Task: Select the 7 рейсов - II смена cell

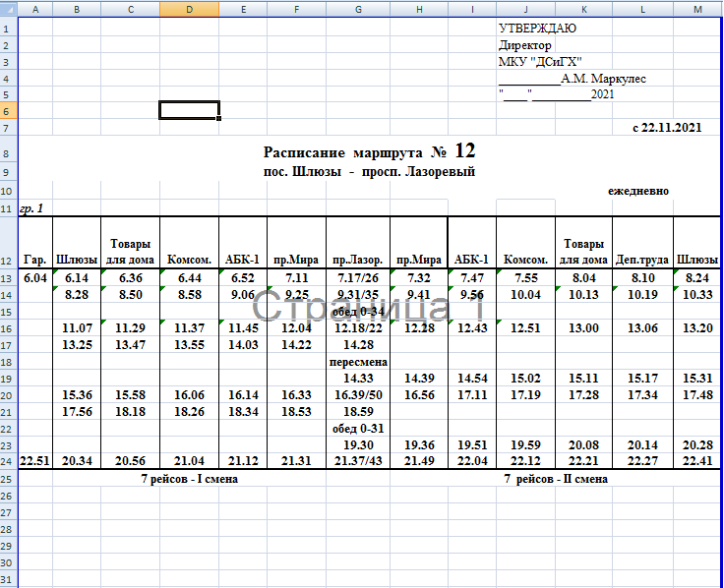Action: [x=555, y=479]
